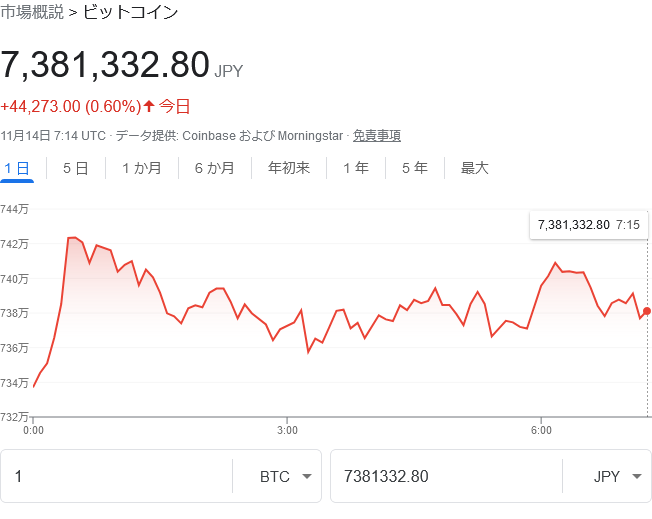The image size is (652, 519).
Task: Switch to the 5日 time range tab
Action: (x=75, y=168)
